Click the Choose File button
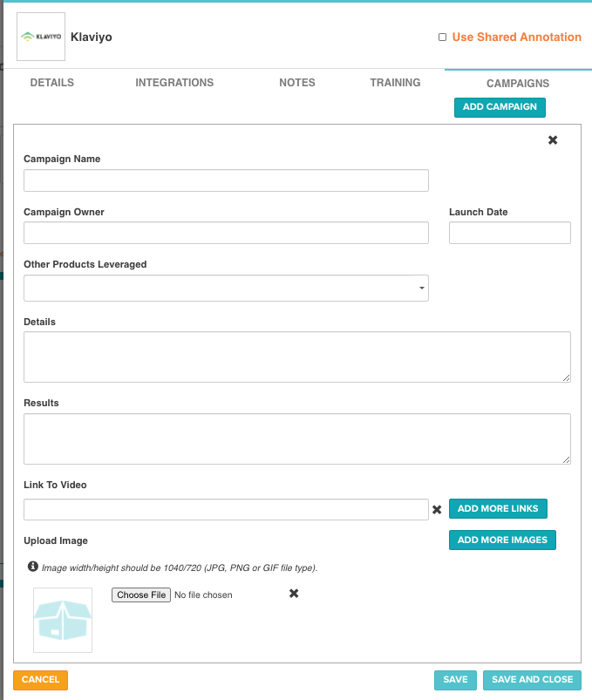The image size is (592, 700). (x=141, y=595)
